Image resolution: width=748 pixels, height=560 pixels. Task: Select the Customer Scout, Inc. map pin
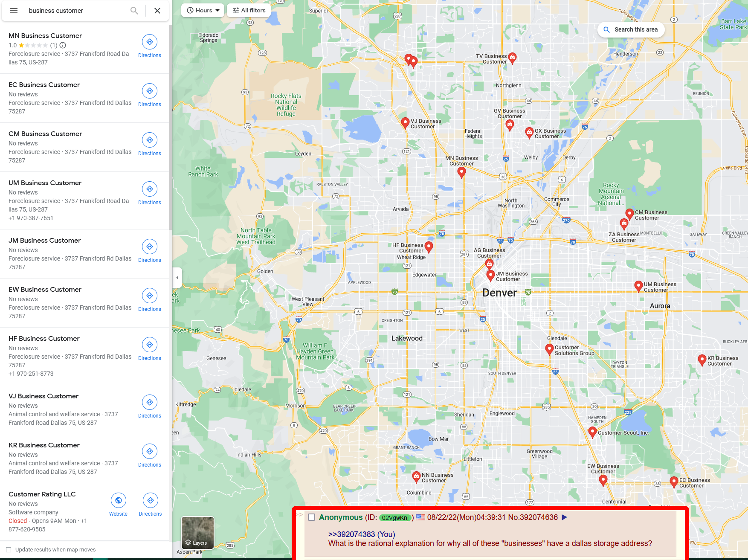click(x=592, y=432)
